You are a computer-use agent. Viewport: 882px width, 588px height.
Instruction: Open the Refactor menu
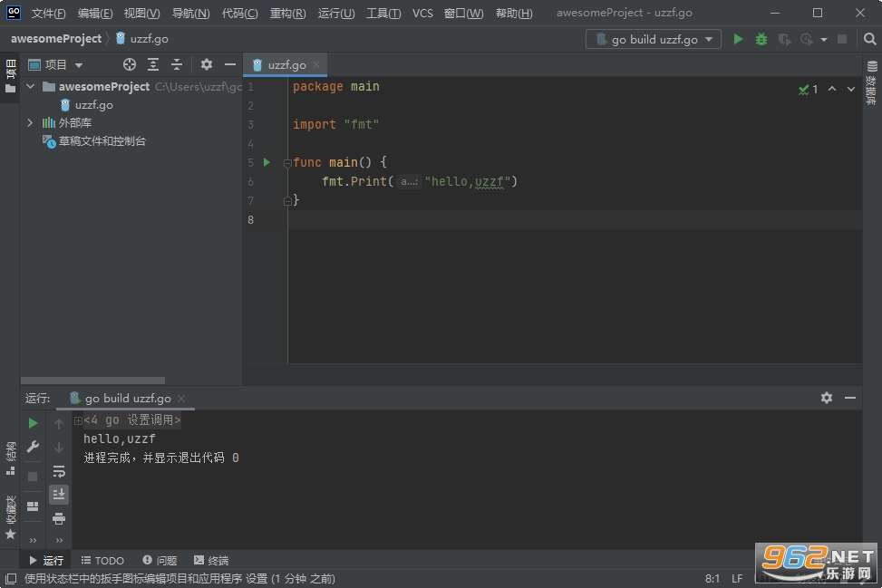pyautogui.click(x=287, y=13)
